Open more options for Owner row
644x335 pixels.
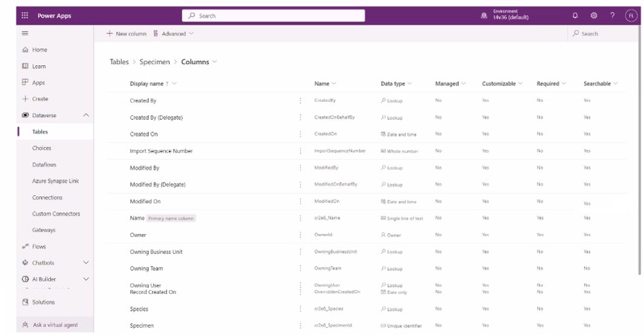300,235
